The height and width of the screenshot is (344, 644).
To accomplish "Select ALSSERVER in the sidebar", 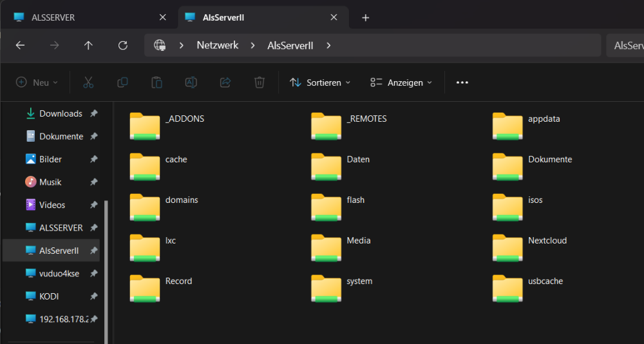I will (x=61, y=227).
